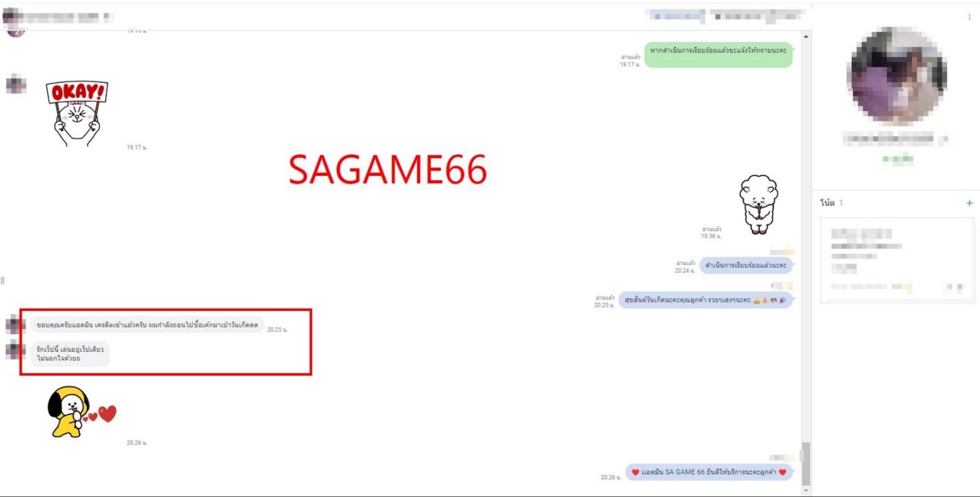The height and width of the screenshot is (497, 980).
Task: Open the three-dot options menu
Action: click(969, 17)
